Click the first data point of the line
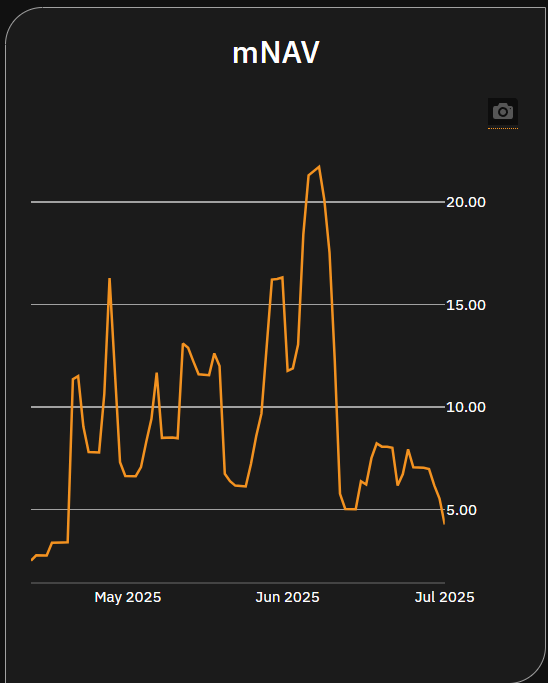 click(32, 560)
